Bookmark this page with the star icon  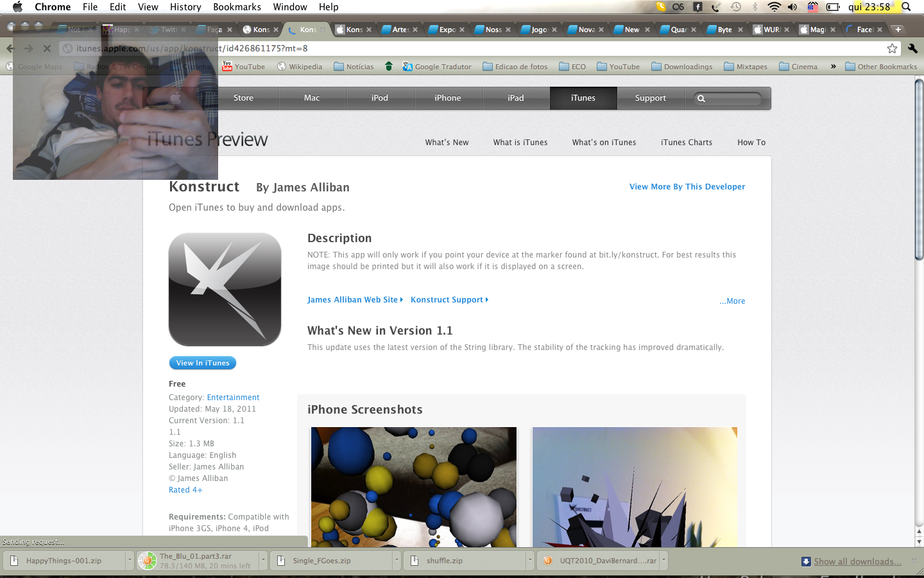point(892,48)
